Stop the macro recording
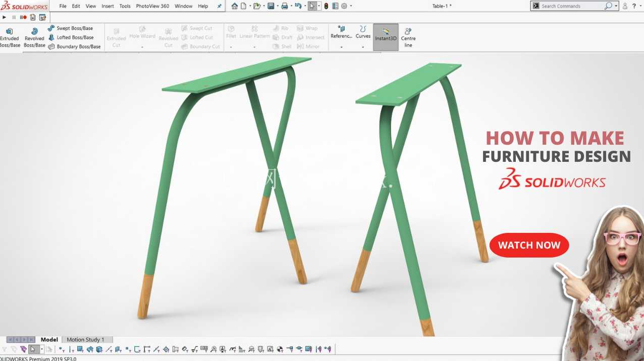Image resolution: width=644 pixels, height=361 pixels. tap(14, 17)
